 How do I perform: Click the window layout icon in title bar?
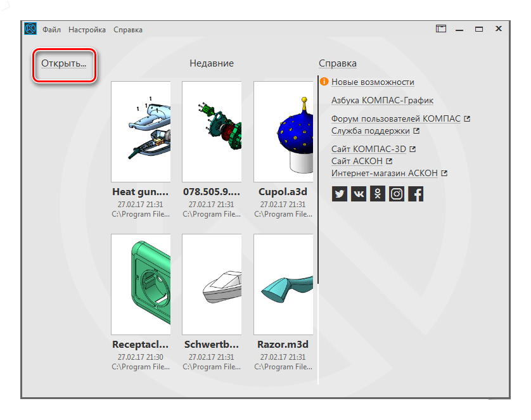click(441, 29)
